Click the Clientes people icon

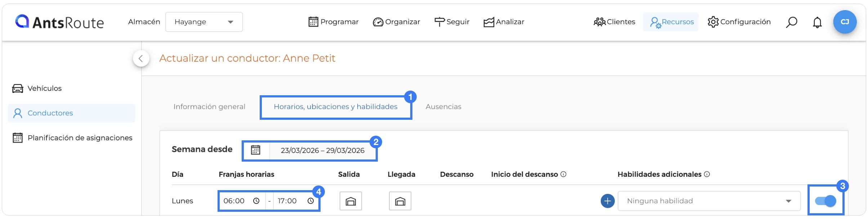[600, 22]
